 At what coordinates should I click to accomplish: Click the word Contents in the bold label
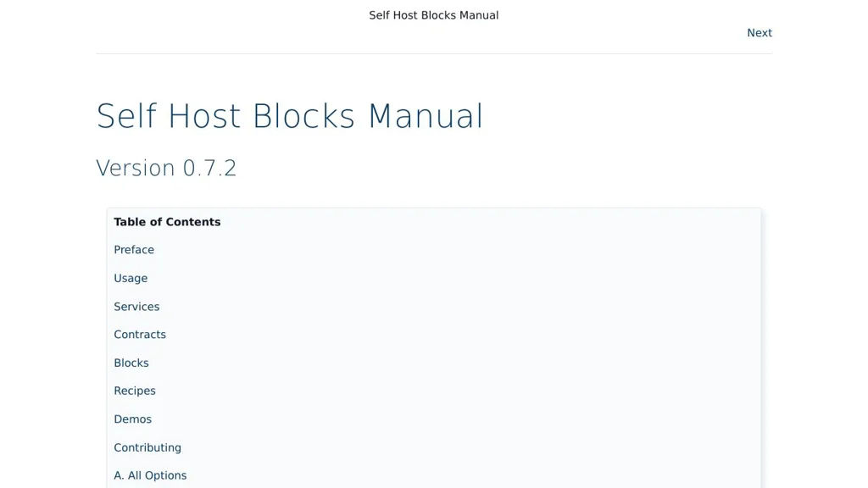[192, 222]
